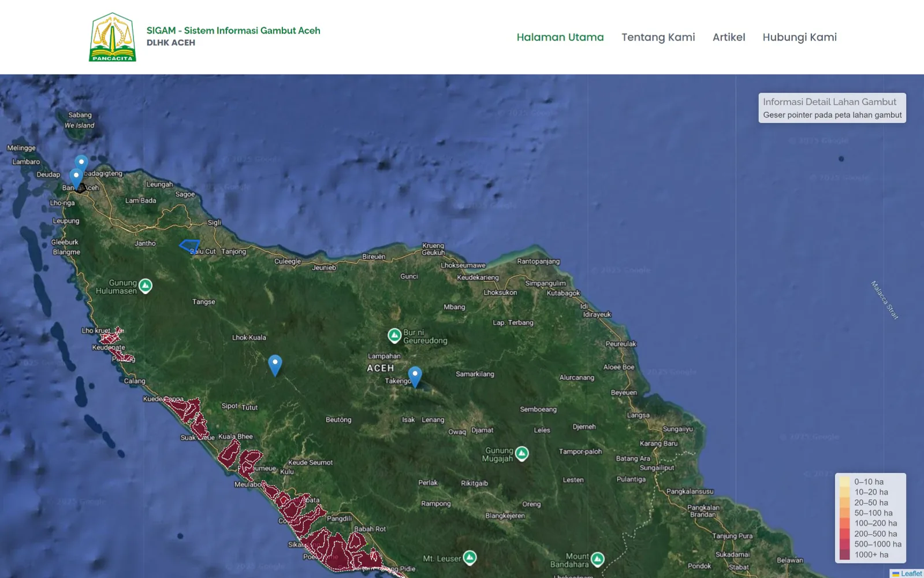Viewport: 924px width, 578px height.
Task: Click the Peureulak map label
Action: click(621, 344)
